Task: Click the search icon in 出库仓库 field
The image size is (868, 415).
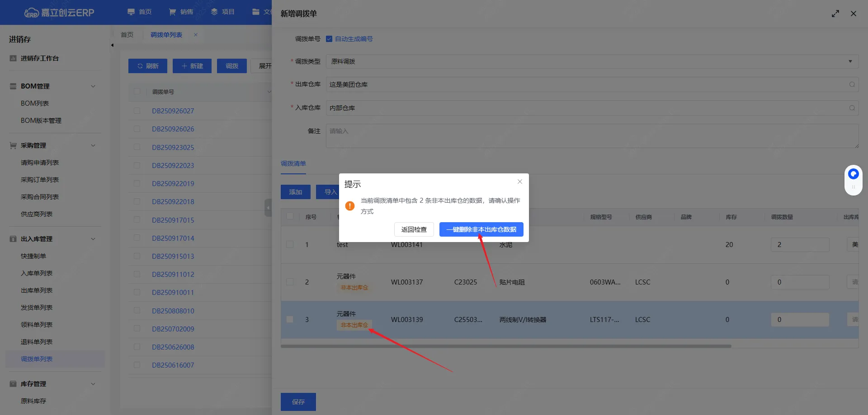Action: (852, 84)
